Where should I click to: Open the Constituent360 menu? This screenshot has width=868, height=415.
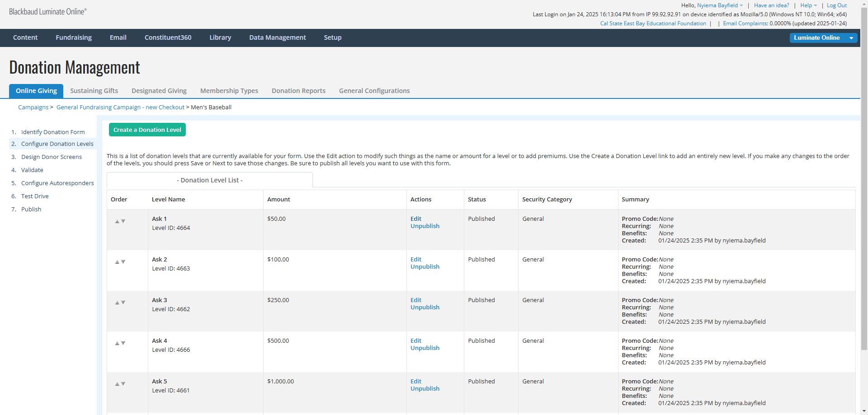168,37
